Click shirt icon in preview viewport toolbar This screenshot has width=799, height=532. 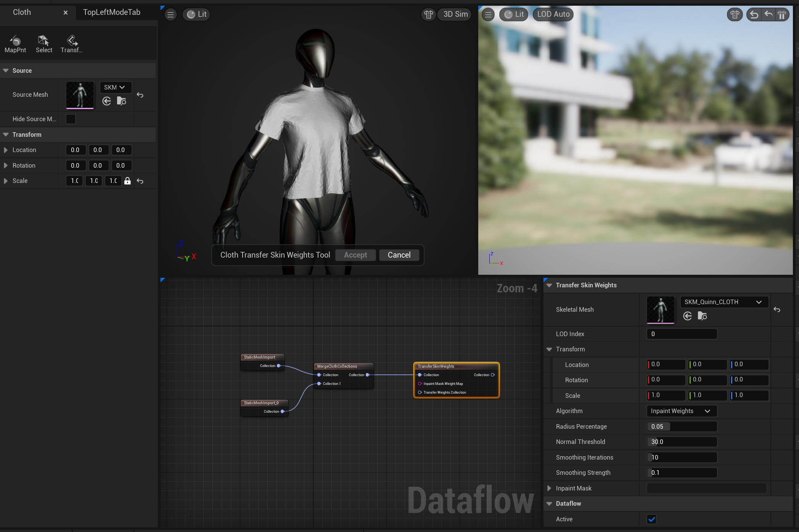tap(735, 14)
